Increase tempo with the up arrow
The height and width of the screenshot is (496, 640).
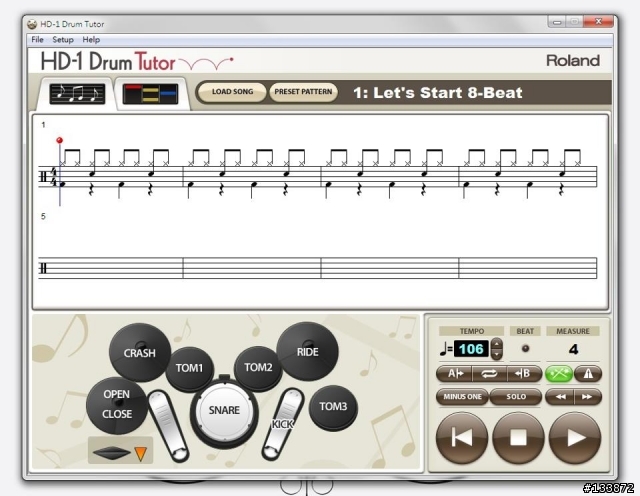496,344
